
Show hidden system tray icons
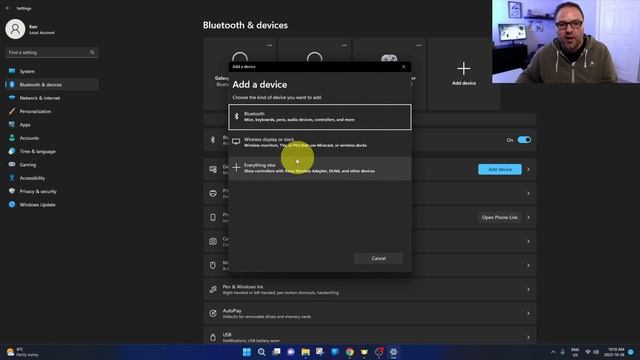pos(553,352)
